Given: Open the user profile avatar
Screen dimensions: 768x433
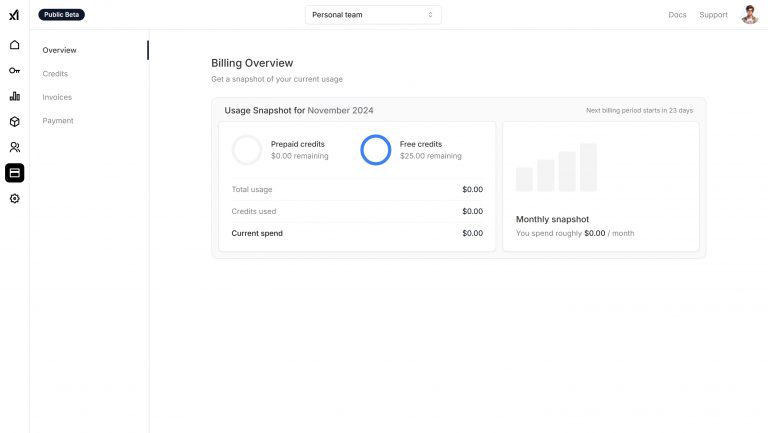Looking at the screenshot, I should (749, 15).
